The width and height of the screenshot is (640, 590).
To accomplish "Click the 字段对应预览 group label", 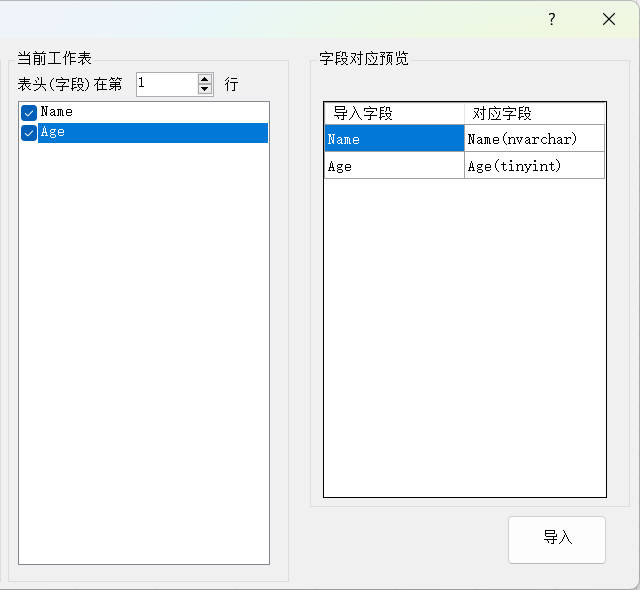I will [364, 58].
